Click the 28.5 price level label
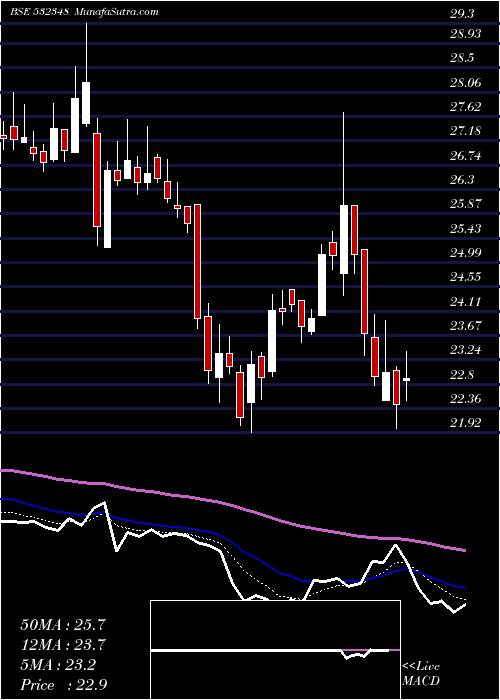This screenshot has width=500, height=700. [x=462, y=58]
